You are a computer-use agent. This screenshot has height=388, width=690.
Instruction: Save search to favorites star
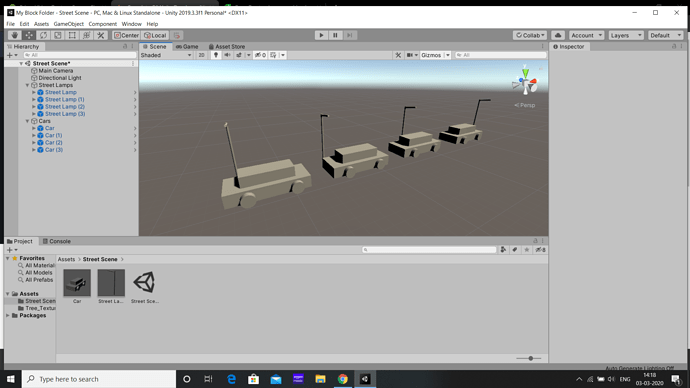(527, 250)
